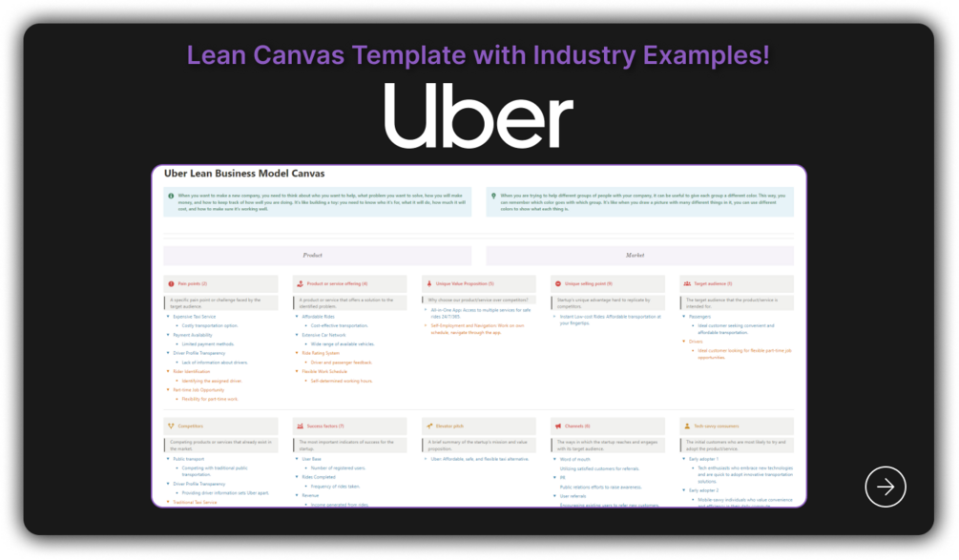
Task: Click the Unique Value Proposition (5) heading
Action: 465,283
